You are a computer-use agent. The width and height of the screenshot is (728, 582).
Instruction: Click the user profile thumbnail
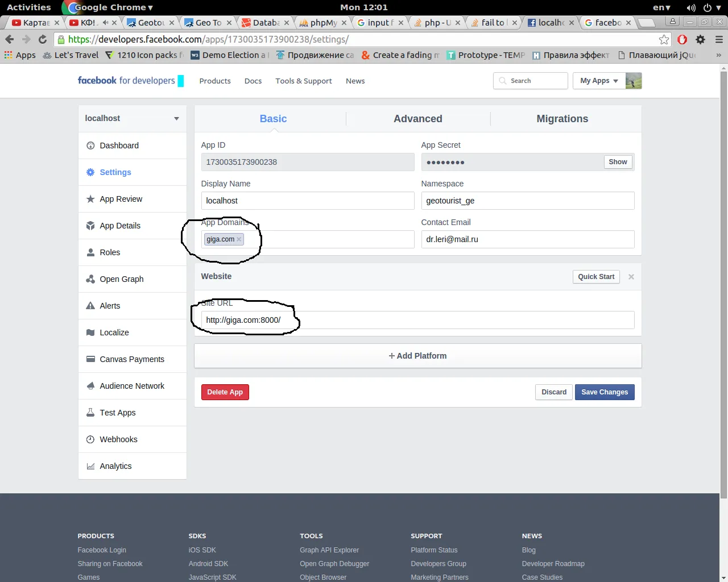(x=634, y=81)
